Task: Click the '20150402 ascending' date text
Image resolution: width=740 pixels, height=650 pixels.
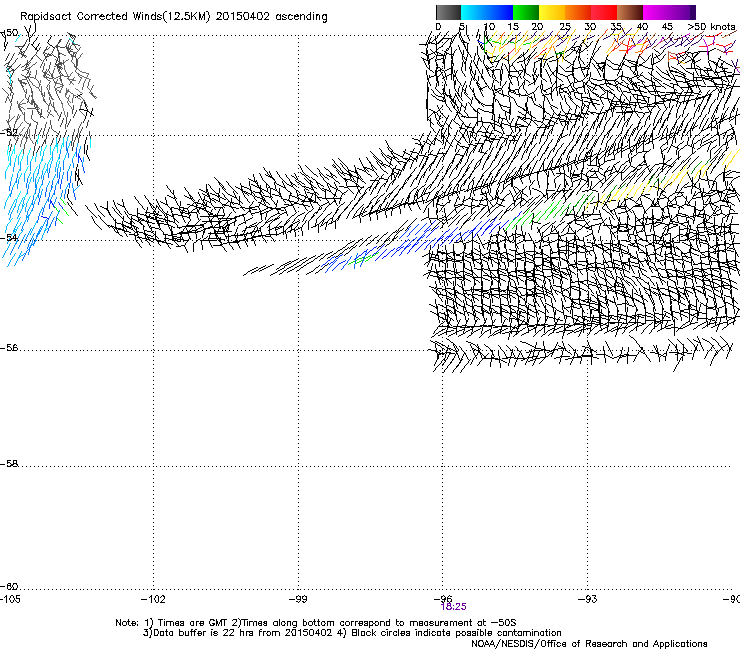Action: point(271,17)
